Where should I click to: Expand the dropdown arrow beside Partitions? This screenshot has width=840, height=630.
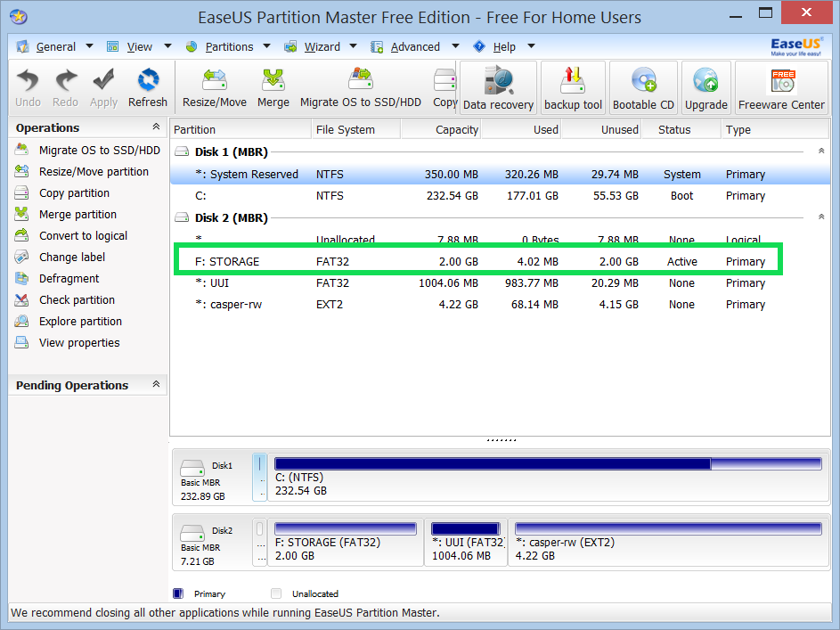pyautogui.click(x=266, y=46)
